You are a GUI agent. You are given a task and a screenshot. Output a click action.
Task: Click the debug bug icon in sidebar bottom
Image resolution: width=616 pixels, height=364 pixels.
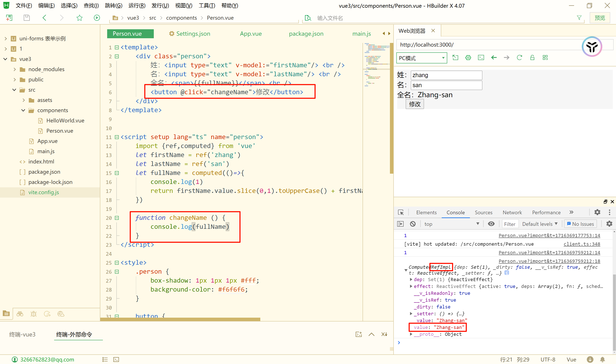tap(34, 314)
